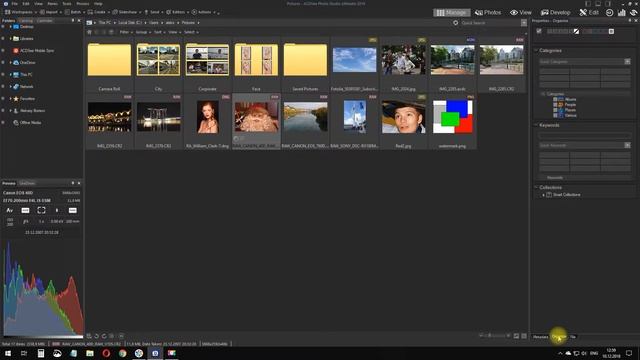Open the Send dropdown

pyautogui.click(x=153, y=12)
